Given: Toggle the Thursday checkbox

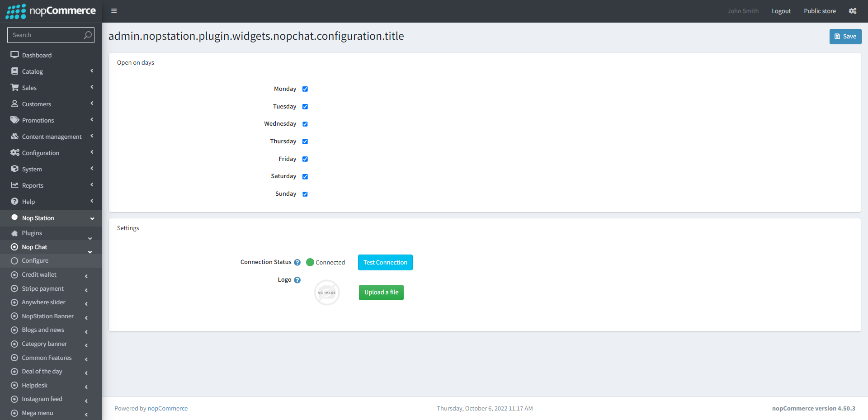Looking at the screenshot, I should (305, 142).
